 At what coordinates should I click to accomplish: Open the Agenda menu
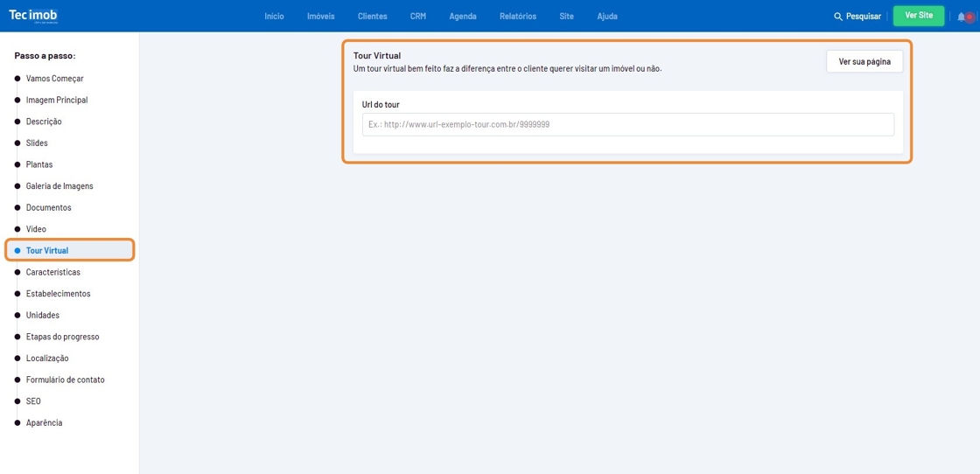[x=463, y=16]
